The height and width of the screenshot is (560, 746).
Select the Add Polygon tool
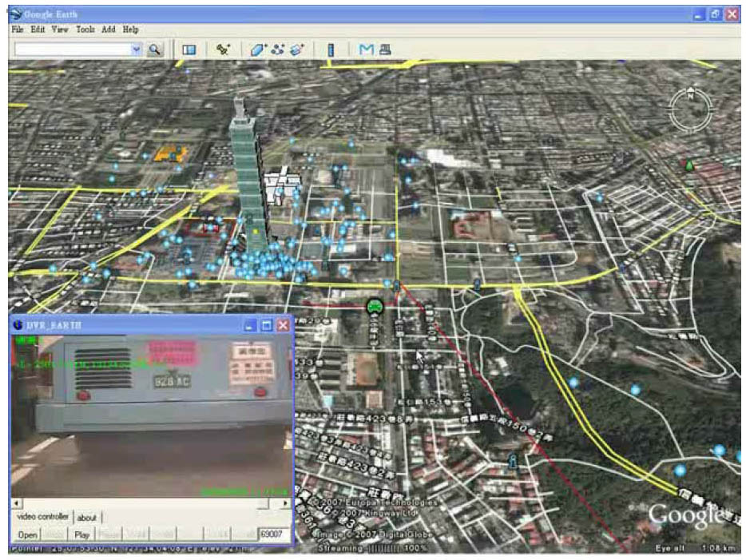(258, 50)
